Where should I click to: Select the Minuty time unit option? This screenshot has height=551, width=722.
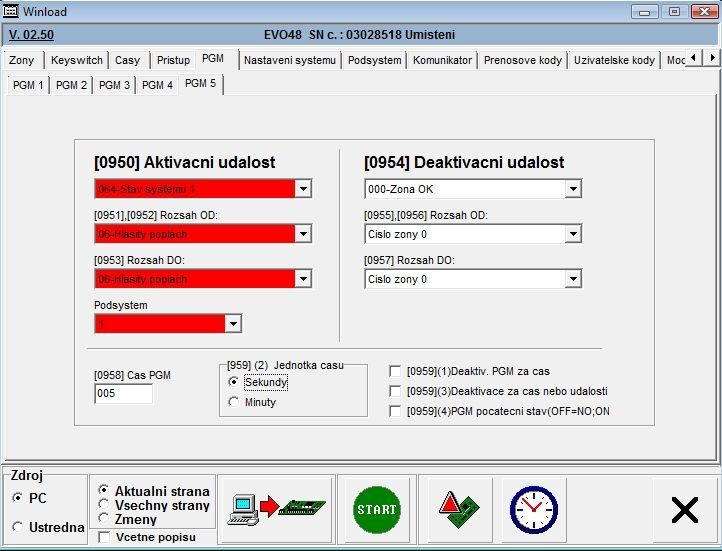(x=234, y=402)
